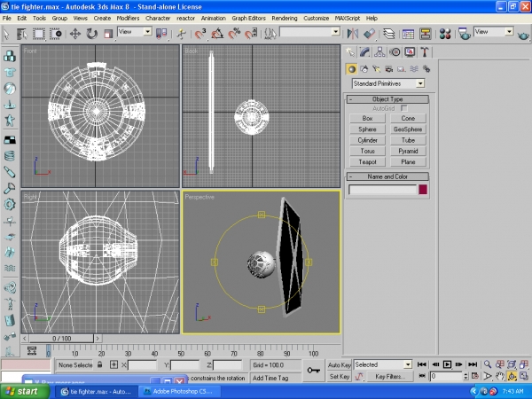Switch to the Display panel tab
The height and width of the screenshot is (399, 532).
(410, 52)
